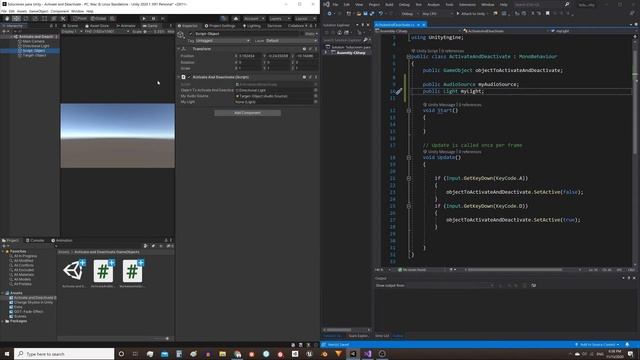The width and height of the screenshot is (640, 360).
Task: Expand the Packages folder in Project
Action: coord(3,321)
